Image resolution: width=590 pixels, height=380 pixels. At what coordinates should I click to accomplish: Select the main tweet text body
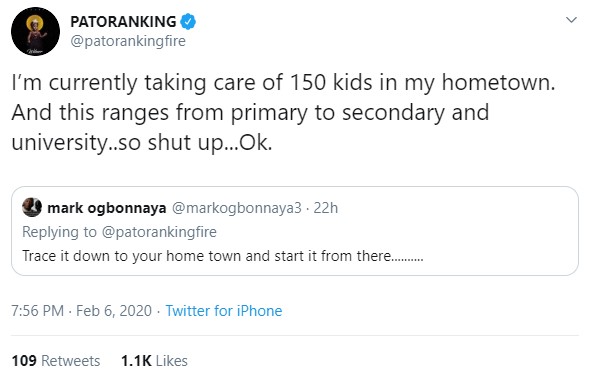[283, 112]
